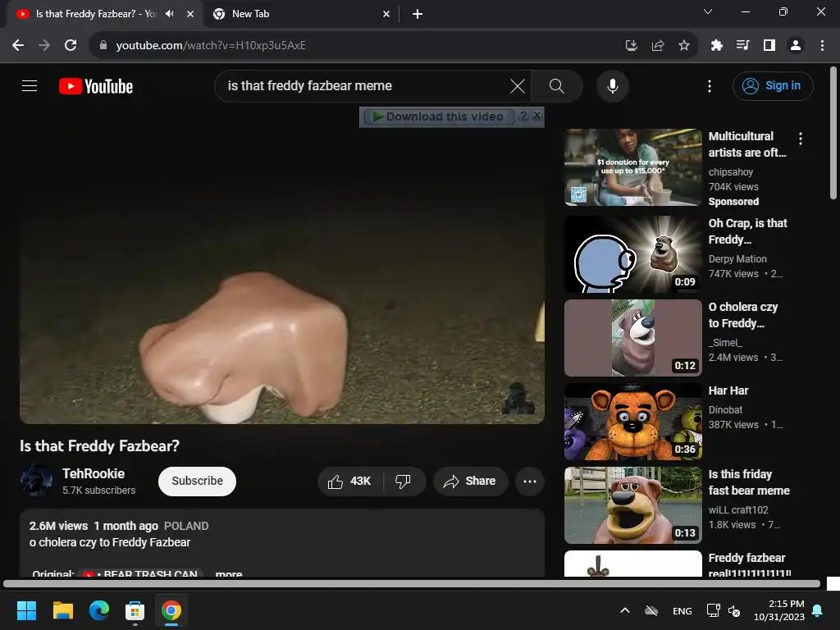Viewport: 840px width, 630px height.
Task: Open the Windows Start menu
Action: click(26, 610)
